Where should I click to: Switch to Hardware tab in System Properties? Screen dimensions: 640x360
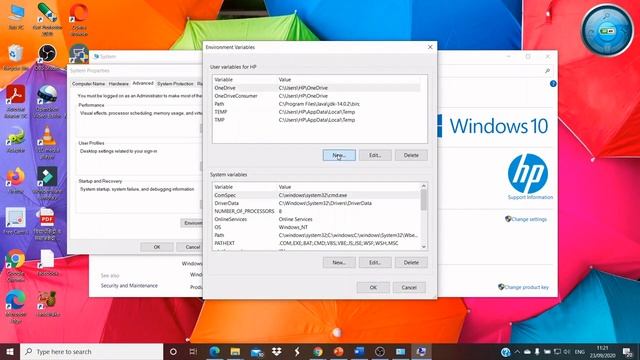click(x=119, y=84)
